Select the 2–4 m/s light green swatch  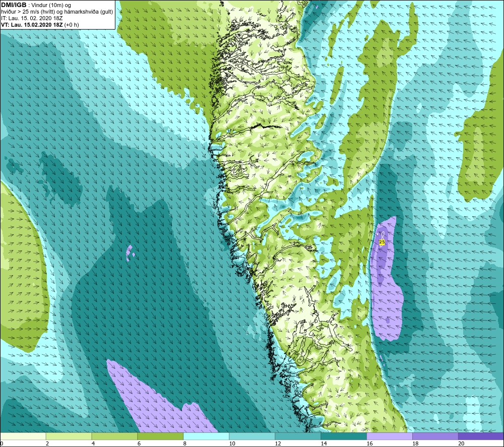point(69,436)
